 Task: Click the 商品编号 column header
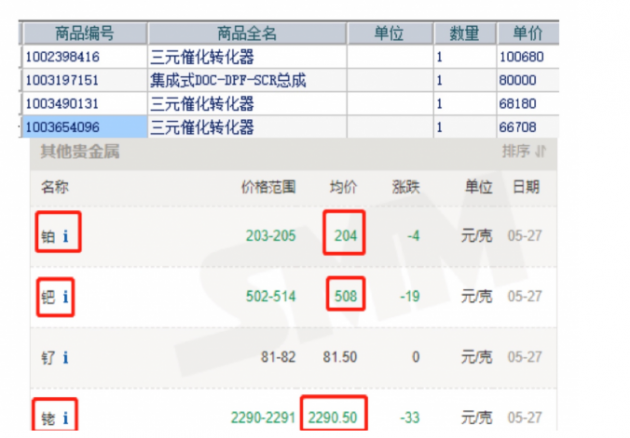(x=85, y=33)
